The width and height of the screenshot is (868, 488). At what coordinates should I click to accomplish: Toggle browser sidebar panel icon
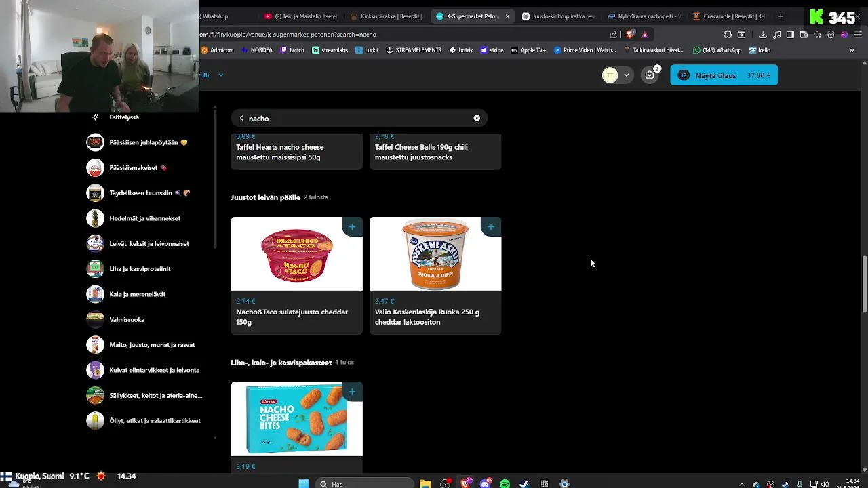pyautogui.click(x=790, y=35)
